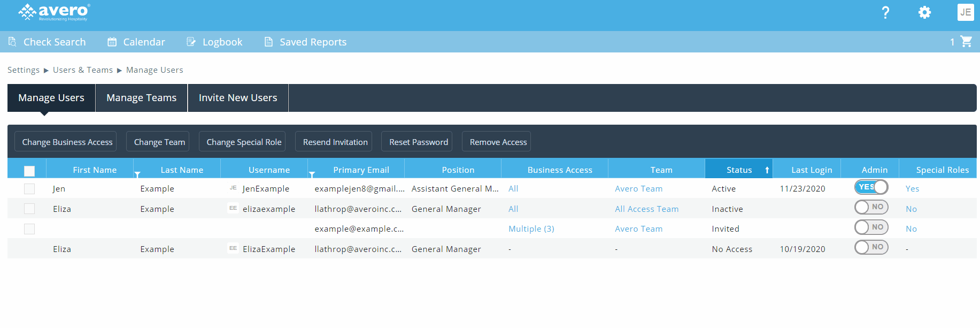980x328 pixels.
Task: Toggle the Status column sort arrow
Action: 767,170
